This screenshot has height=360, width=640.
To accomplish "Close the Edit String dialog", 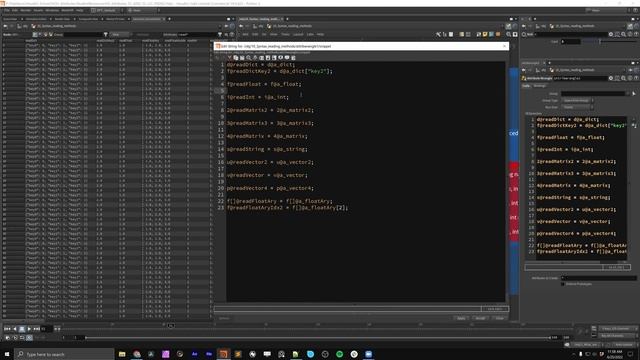I will [504, 46].
